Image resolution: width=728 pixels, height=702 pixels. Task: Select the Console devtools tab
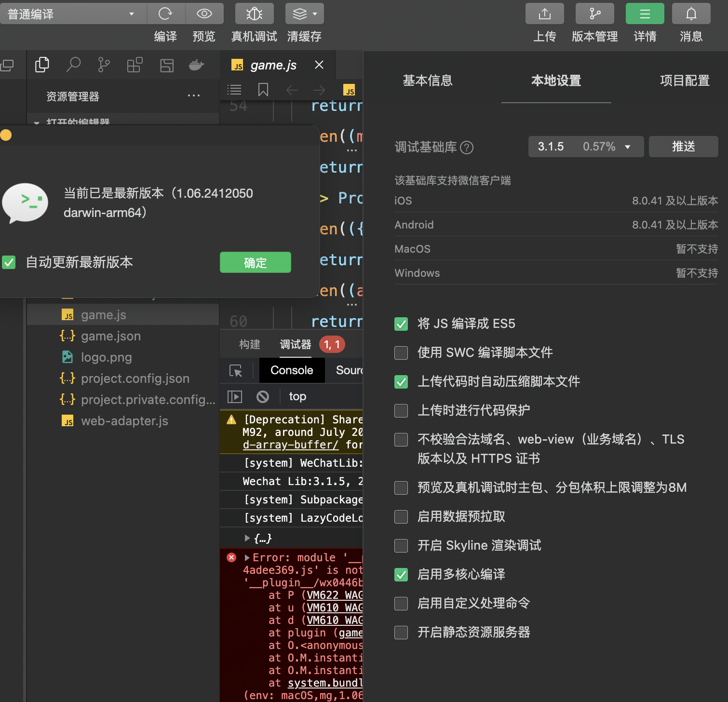pyautogui.click(x=292, y=370)
